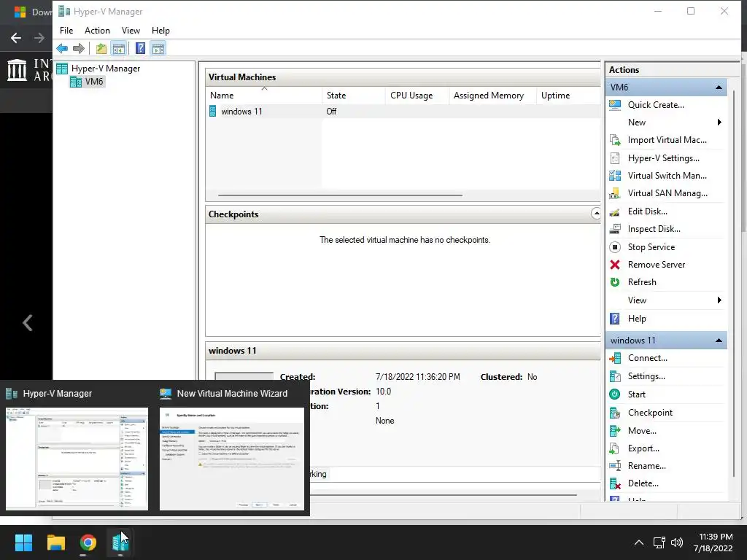Sort by Uptime column header
The height and width of the screenshot is (560, 747).
pyautogui.click(x=568, y=96)
